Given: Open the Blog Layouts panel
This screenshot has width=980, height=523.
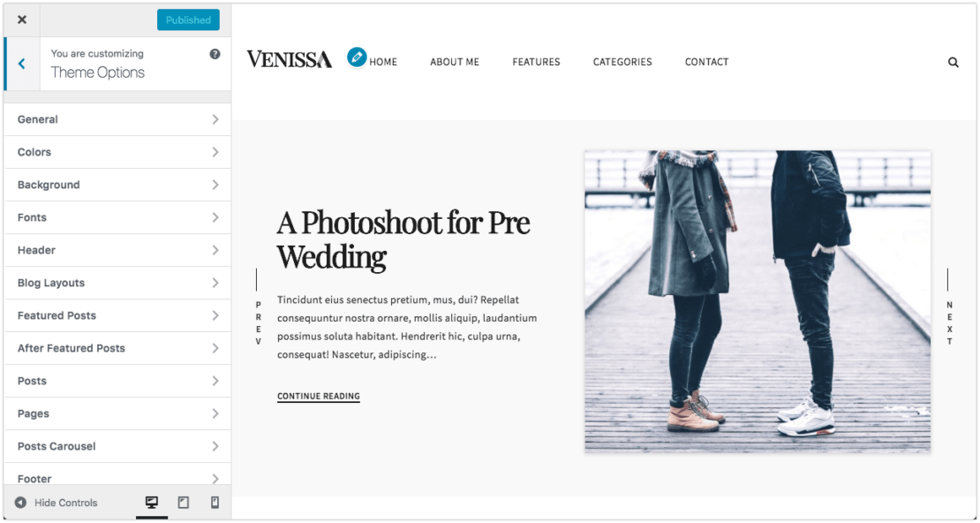Looking at the screenshot, I should [x=117, y=283].
